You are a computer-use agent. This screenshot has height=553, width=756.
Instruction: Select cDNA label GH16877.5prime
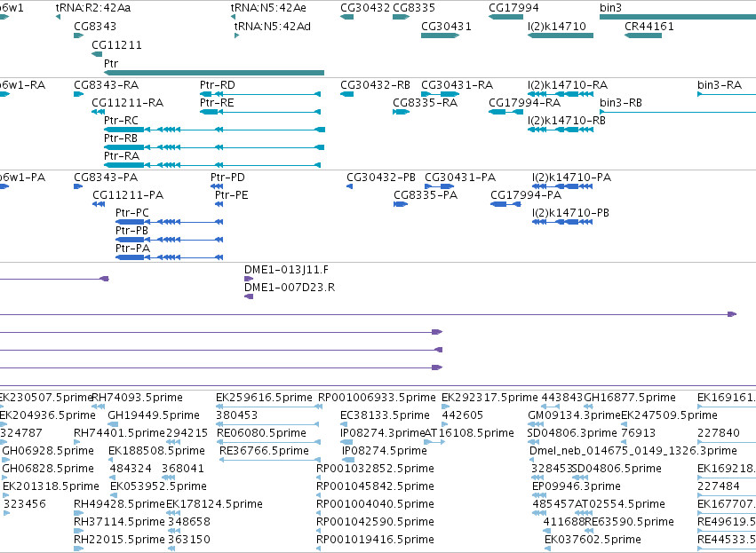(x=630, y=398)
